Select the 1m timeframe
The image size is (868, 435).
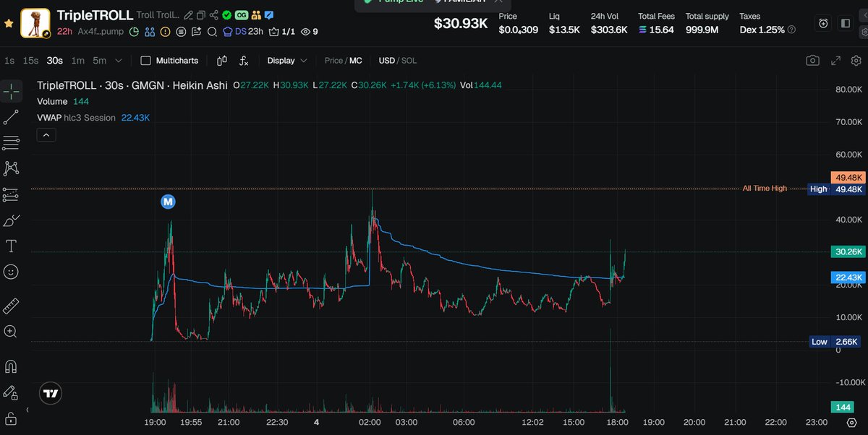pyautogui.click(x=77, y=61)
